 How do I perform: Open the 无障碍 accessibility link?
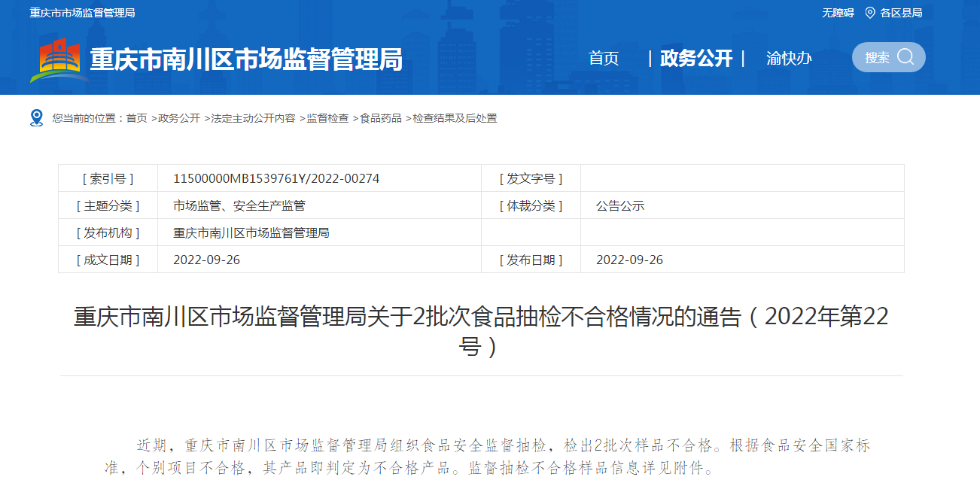click(838, 13)
